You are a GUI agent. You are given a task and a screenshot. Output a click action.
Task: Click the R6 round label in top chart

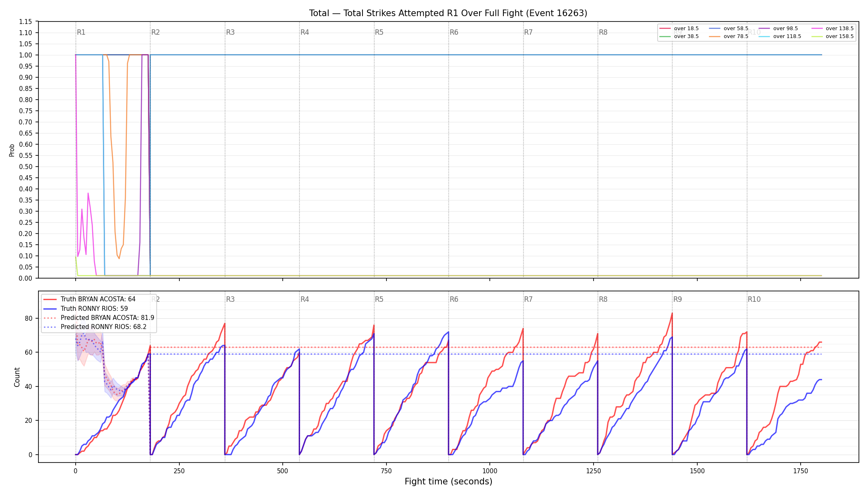454,32
